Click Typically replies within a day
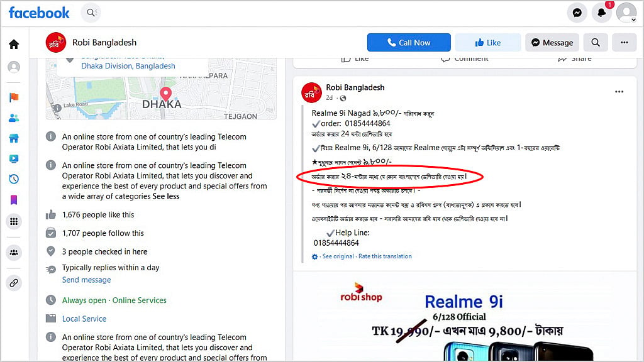This screenshot has height=362, width=644. click(111, 268)
